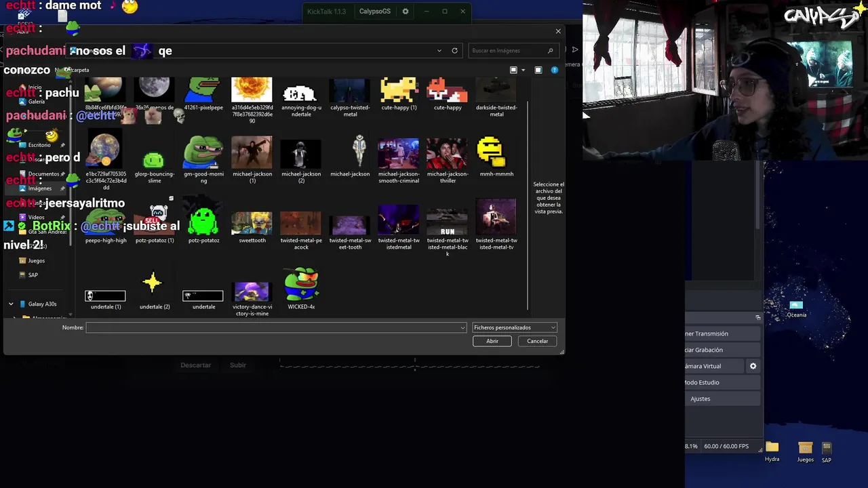This screenshot has width=868, height=488.
Task: Select the undertale (2) star file
Action: tap(155, 291)
